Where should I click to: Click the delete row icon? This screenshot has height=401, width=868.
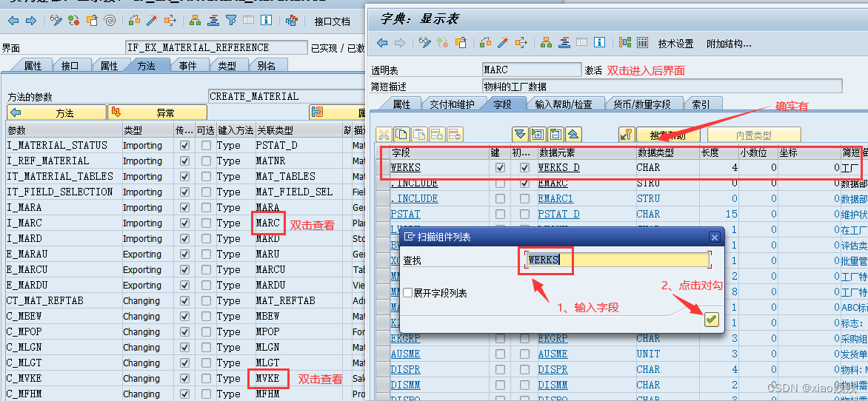455,135
